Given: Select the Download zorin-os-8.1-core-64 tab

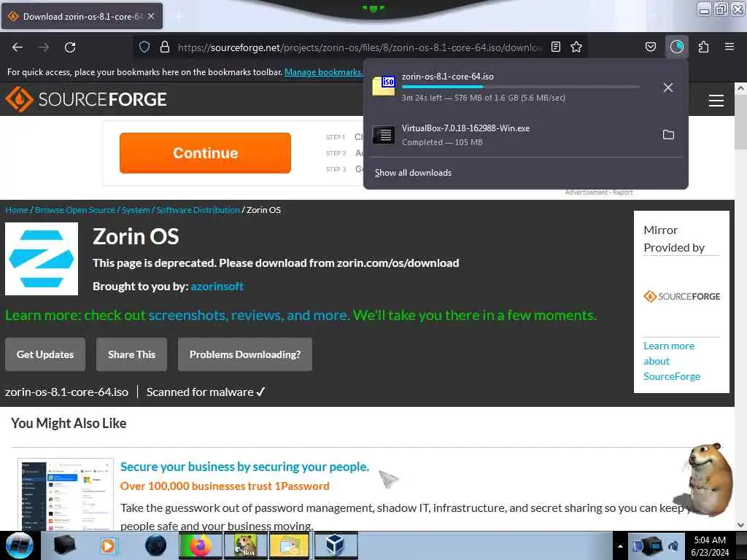Looking at the screenshot, I should click(x=82, y=16).
